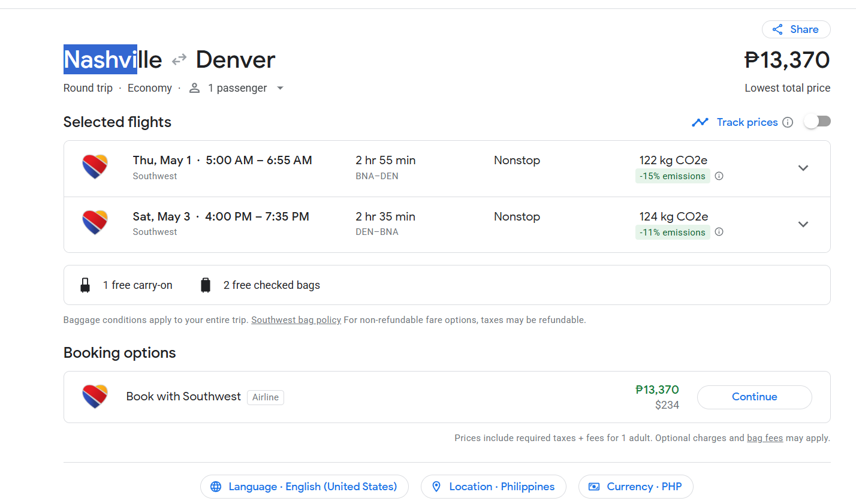Click the location pin icon
Screen dimensions: 856x504
(x=436, y=487)
